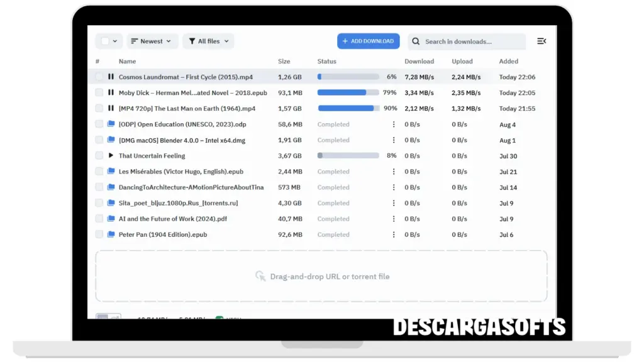Click the Last Man on Earth progress bar

click(348, 108)
